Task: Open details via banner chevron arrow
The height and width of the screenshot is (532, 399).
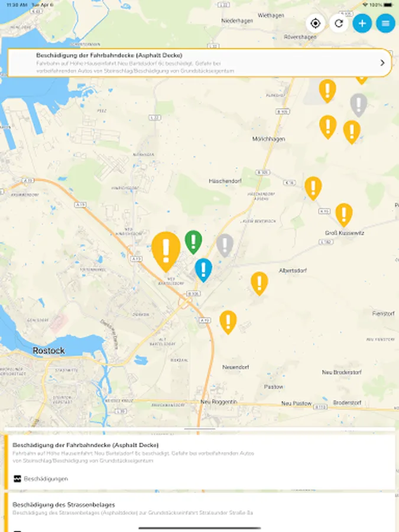Action: tap(382, 63)
